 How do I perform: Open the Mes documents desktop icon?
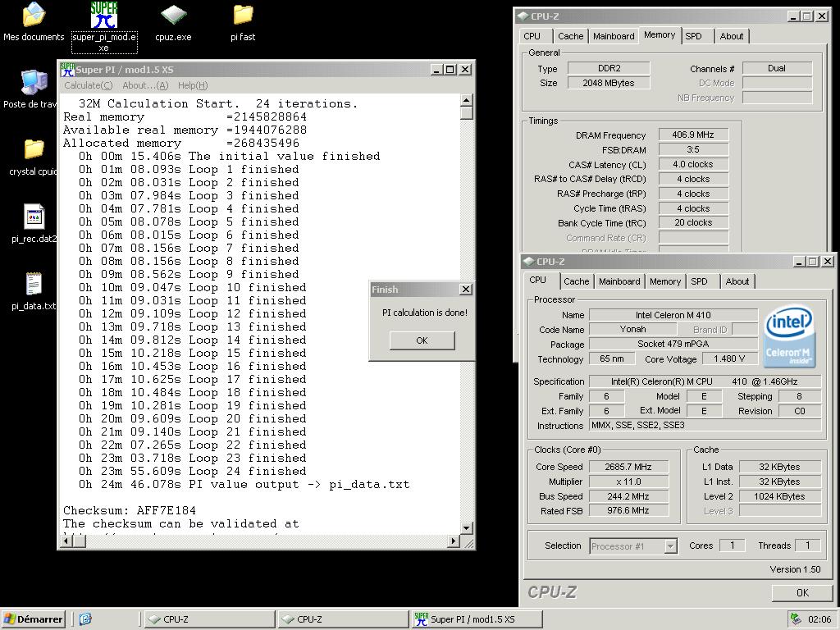[x=33, y=15]
